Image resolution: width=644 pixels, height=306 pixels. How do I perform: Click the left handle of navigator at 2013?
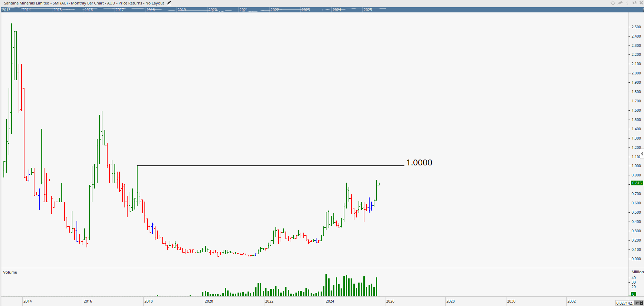point(2,10)
